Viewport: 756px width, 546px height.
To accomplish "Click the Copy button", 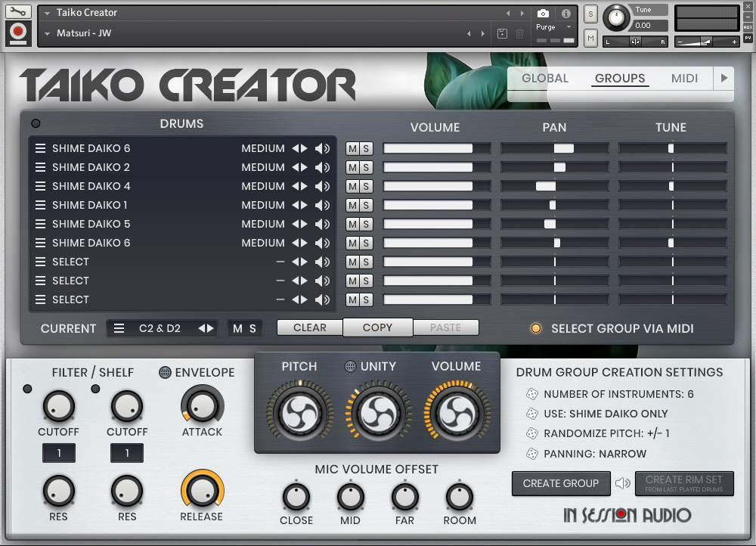I will (377, 327).
